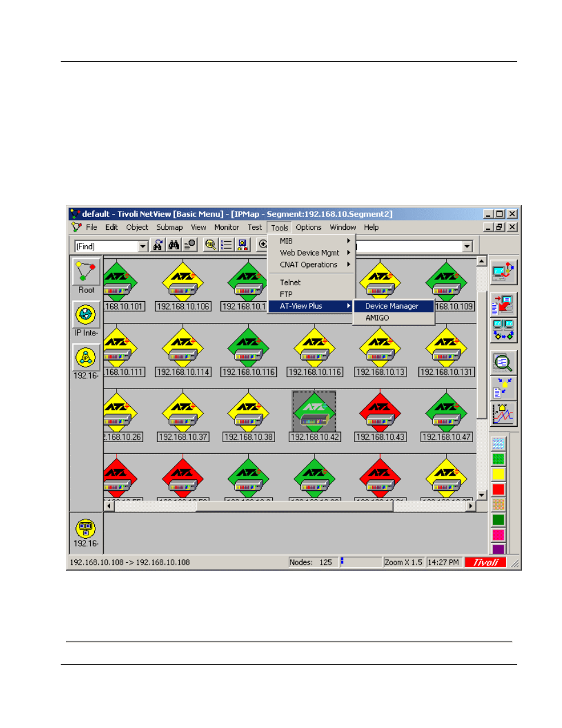562x728 pixels.
Task: Expand the MIB submenu
Action: (x=312, y=241)
